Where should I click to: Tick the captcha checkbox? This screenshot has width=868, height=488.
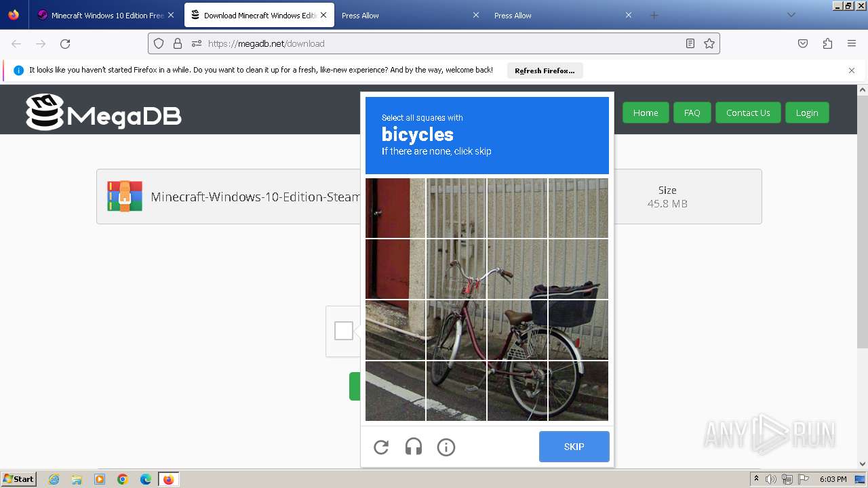click(344, 331)
